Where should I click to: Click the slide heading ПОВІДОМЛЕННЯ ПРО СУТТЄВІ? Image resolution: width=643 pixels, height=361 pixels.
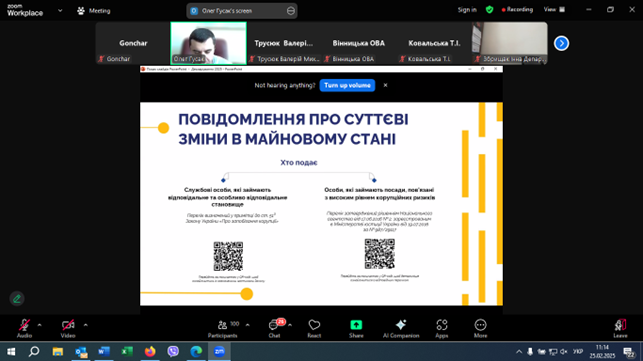[293, 119]
